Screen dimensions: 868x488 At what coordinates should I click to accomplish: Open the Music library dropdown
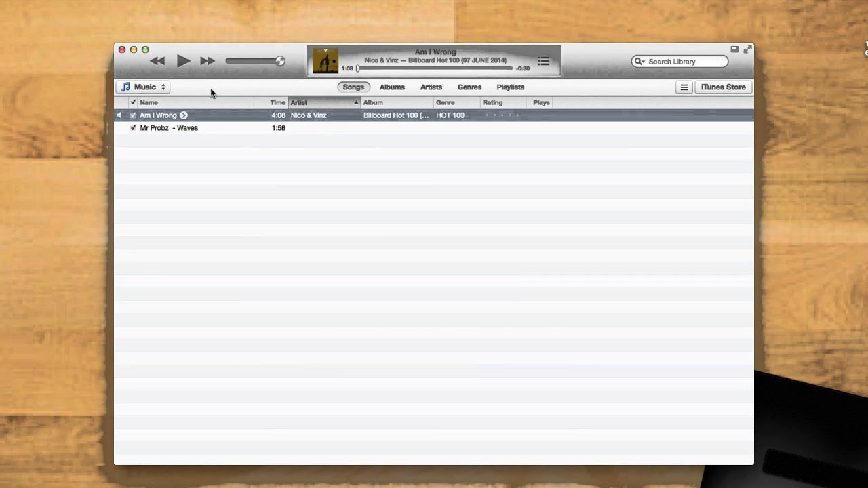[x=143, y=87]
